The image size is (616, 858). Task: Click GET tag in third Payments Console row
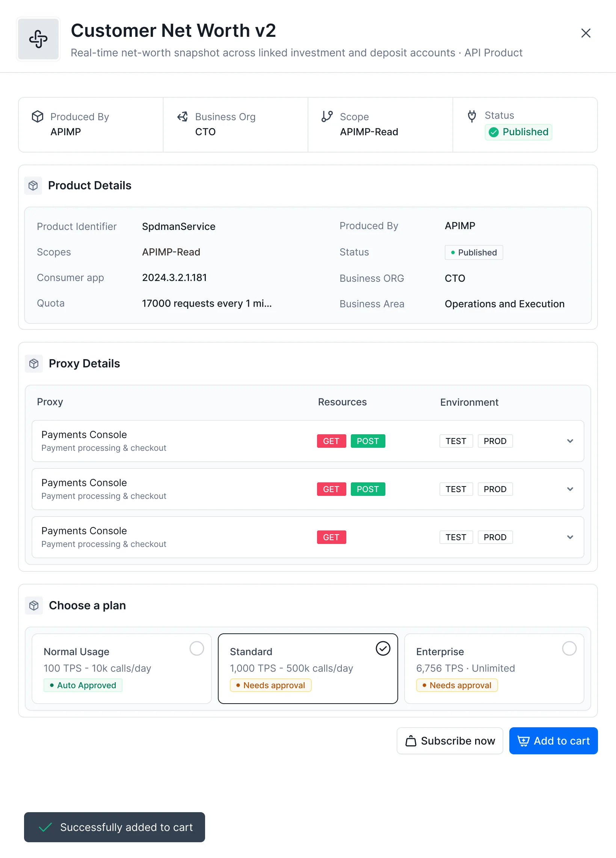(x=331, y=537)
